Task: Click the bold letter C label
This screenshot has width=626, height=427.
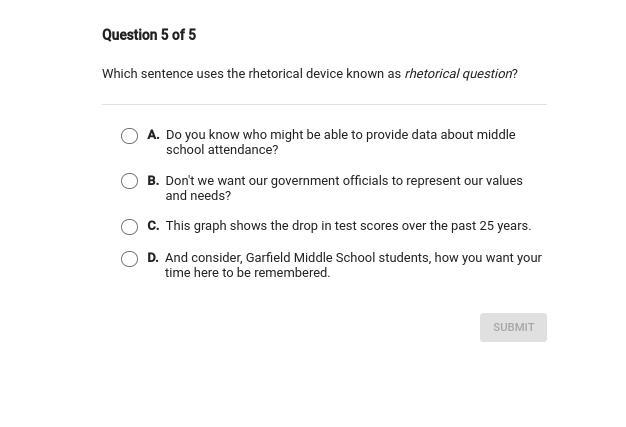Action: click(153, 226)
